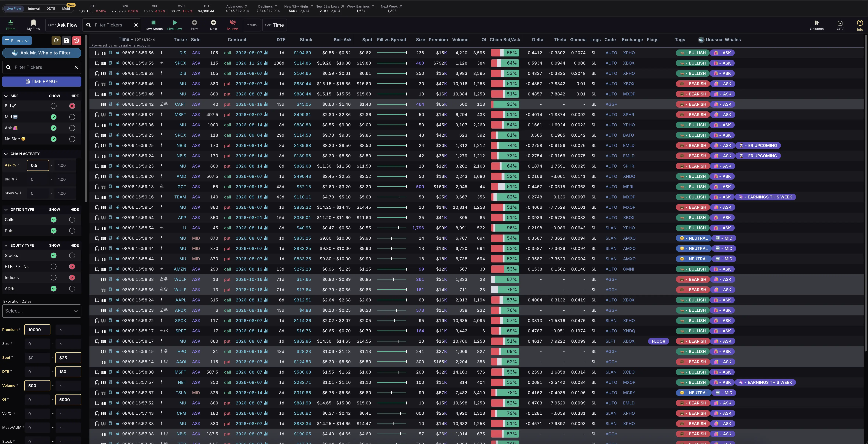Click the DIS ticker in first row
868x444 pixels.
click(x=183, y=53)
